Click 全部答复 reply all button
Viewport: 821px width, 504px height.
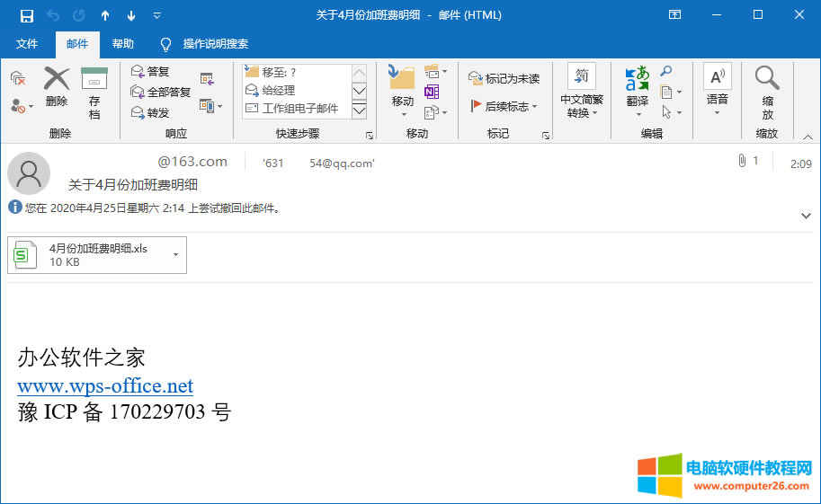(x=161, y=93)
